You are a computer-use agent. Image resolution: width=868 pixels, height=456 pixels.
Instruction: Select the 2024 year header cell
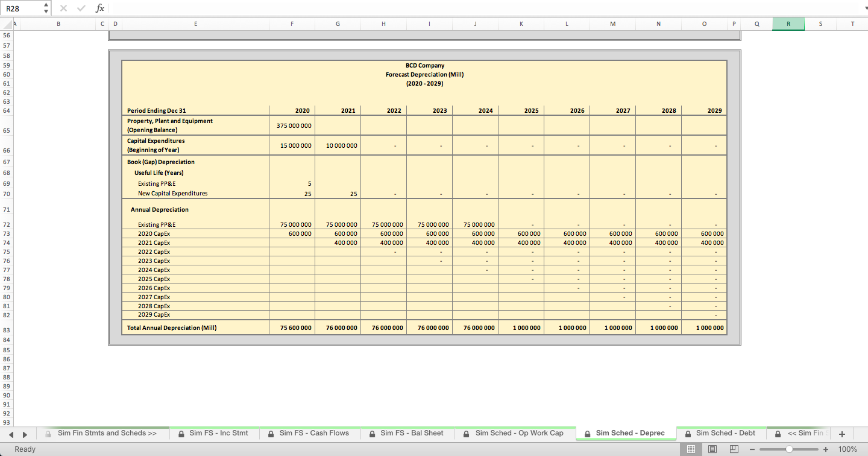tap(475, 110)
